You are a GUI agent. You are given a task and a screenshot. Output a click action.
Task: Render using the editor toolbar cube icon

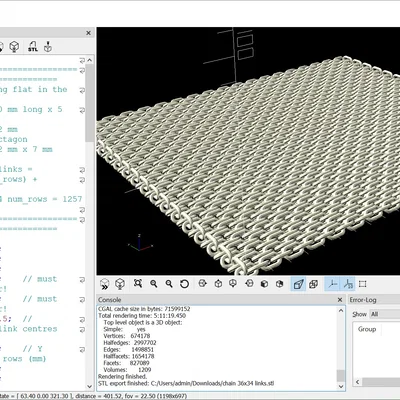[14, 46]
